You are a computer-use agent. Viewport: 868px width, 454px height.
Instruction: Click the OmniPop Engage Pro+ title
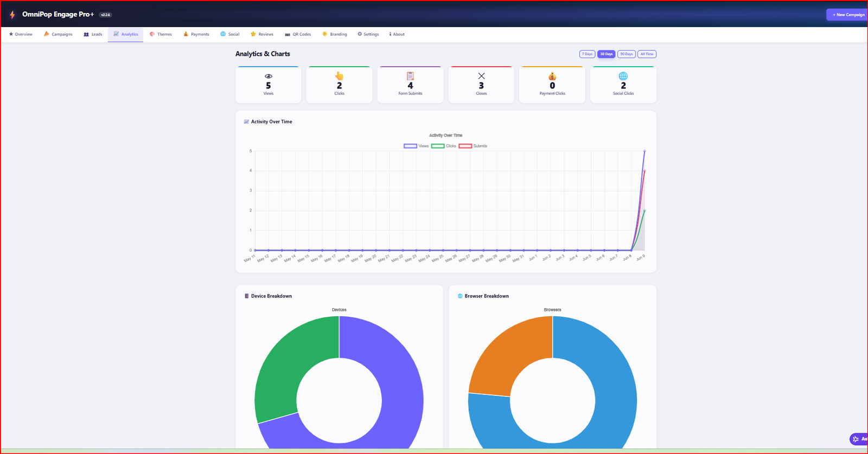(58, 14)
